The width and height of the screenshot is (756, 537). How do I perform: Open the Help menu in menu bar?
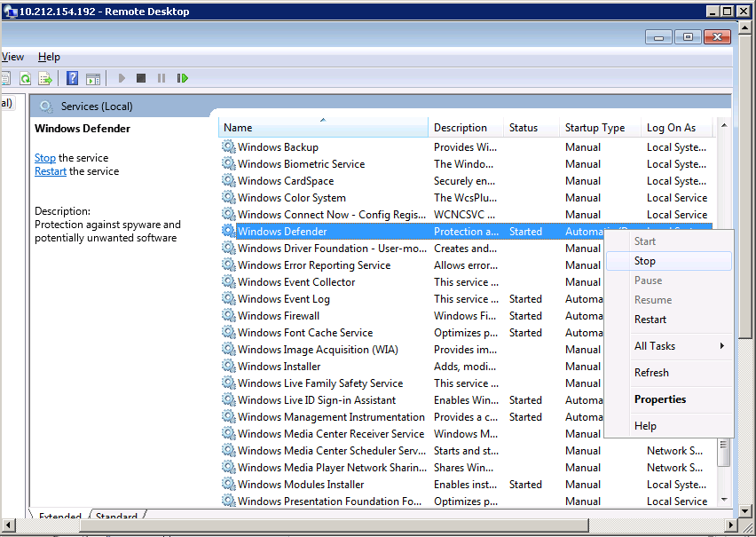pyautogui.click(x=49, y=57)
